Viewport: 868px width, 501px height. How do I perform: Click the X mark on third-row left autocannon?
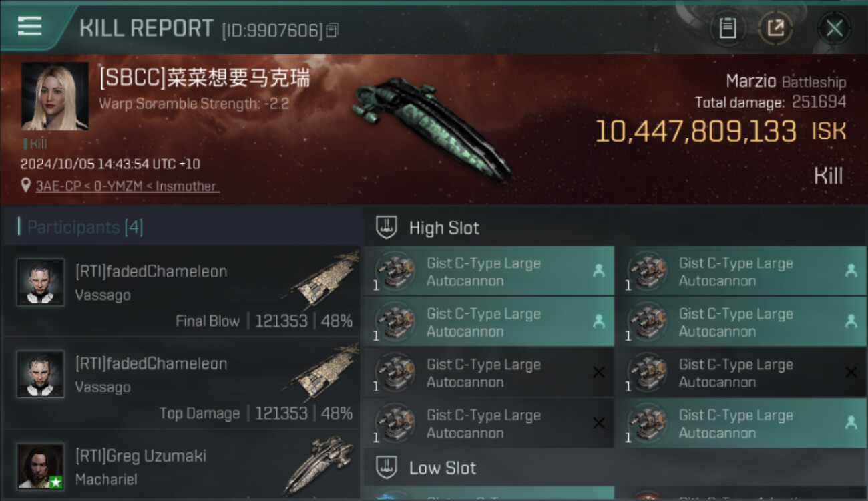(598, 372)
